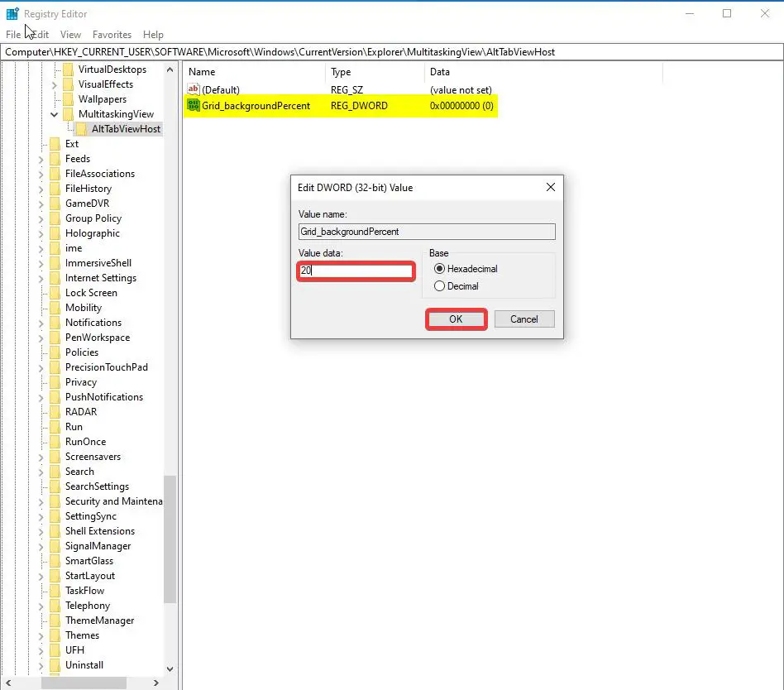Click the "(value not set)" data cell
The height and width of the screenshot is (690, 784).
tap(461, 90)
